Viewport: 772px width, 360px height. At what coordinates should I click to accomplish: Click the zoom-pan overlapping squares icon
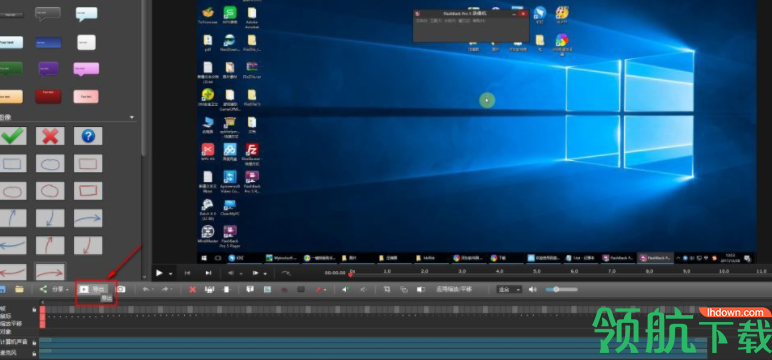click(404, 290)
